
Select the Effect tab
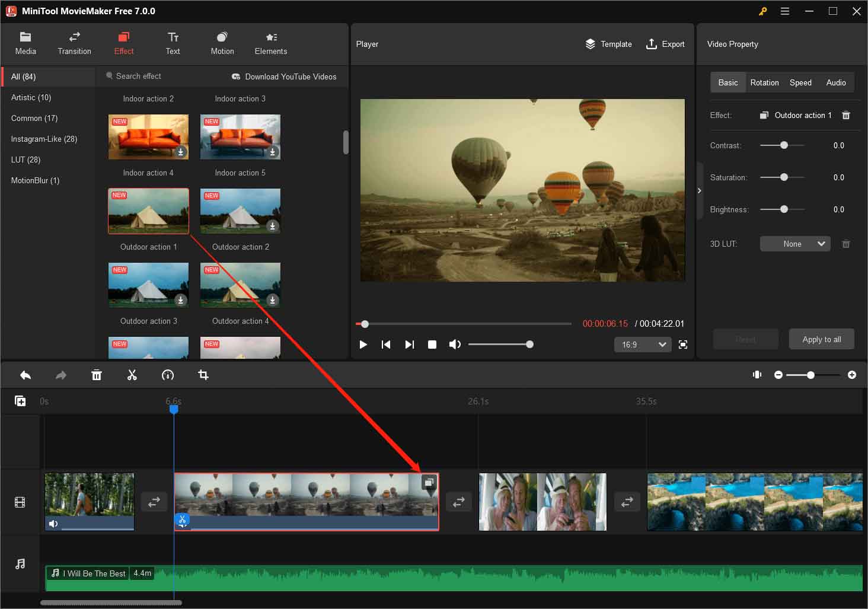(x=124, y=44)
